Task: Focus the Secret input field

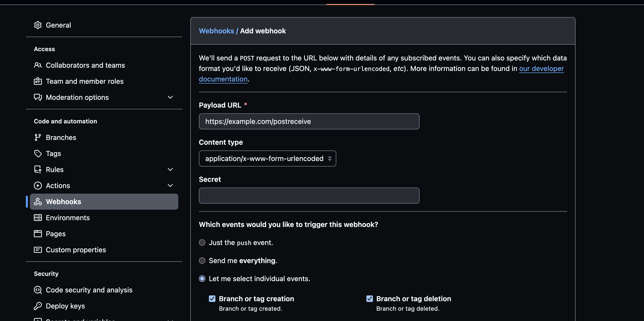Action: tap(309, 196)
